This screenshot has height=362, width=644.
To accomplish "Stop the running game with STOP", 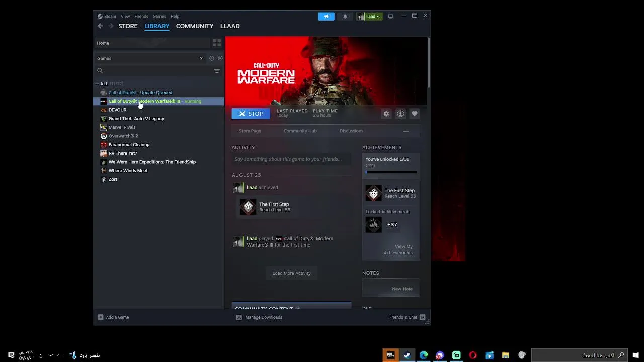I will click(x=251, y=114).
